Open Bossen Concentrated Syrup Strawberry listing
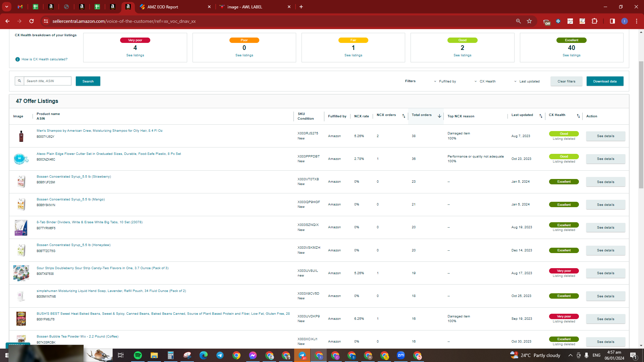 (74, 177)
